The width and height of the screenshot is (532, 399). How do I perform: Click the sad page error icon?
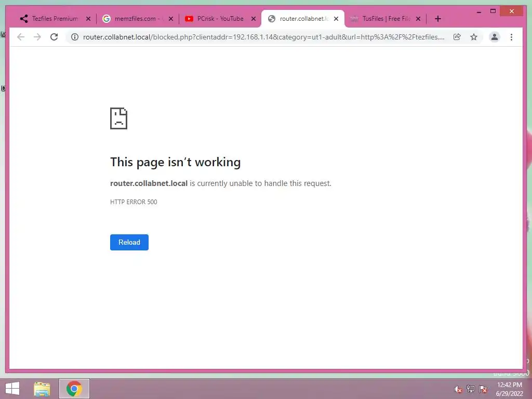point(119,118)
